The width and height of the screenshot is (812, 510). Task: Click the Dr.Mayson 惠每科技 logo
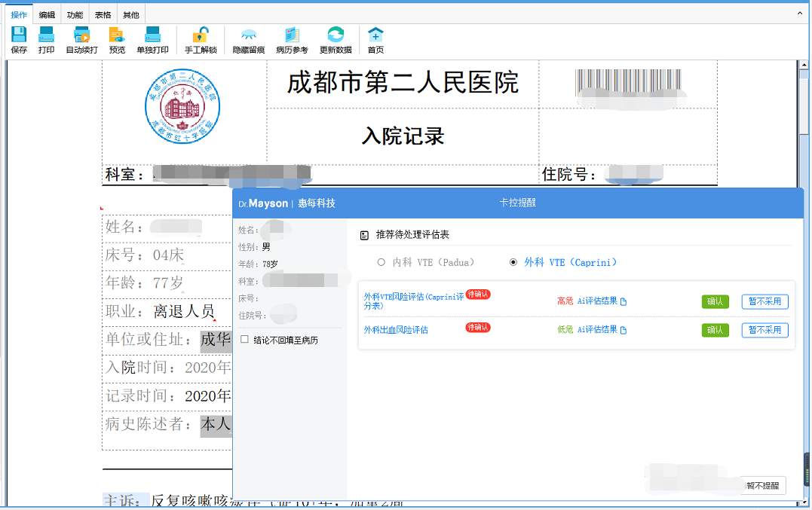(287, 203)
